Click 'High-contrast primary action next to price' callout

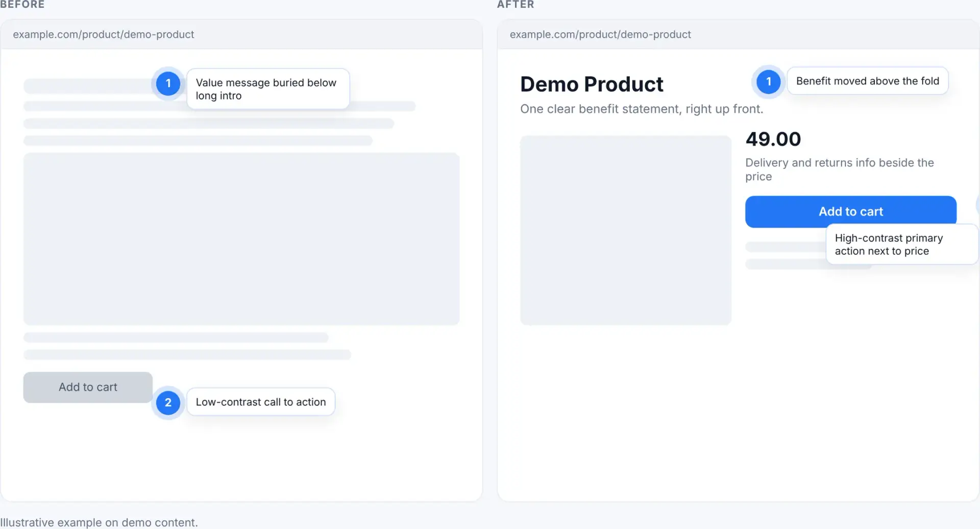(x=902, y=244)
